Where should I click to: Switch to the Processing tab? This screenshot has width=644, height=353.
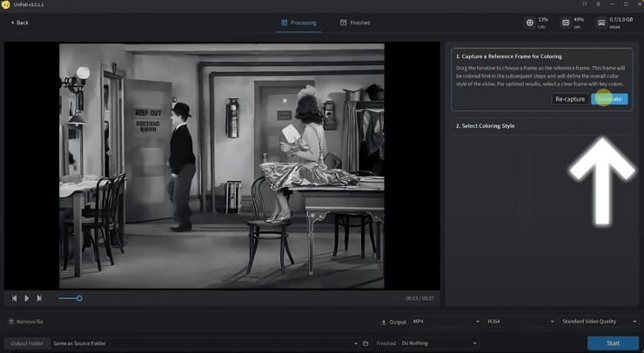299,23
